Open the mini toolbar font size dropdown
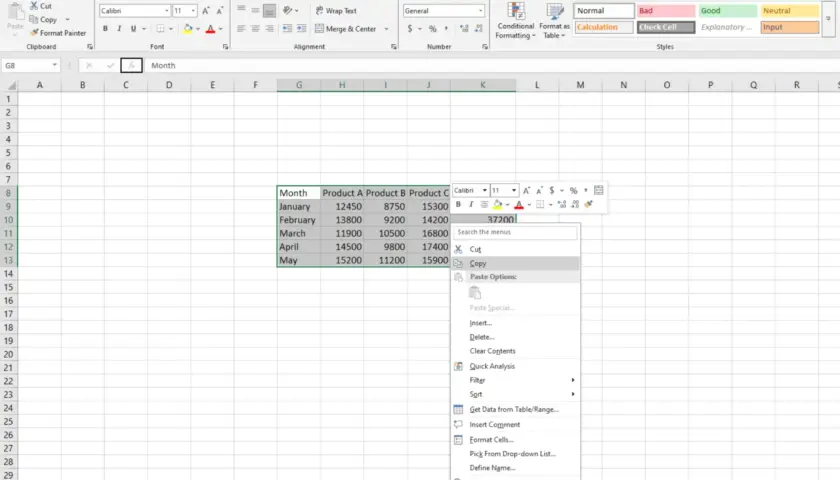The height and width of the screenshot is (480, 840). (x=514, y=190)
